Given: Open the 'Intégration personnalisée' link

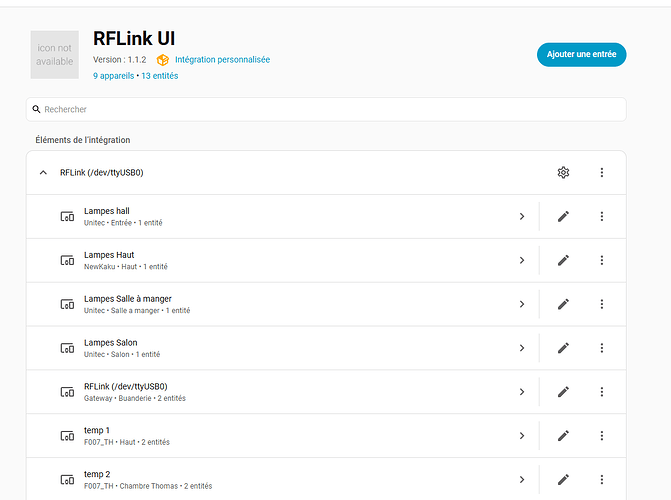Looking at the screenshot, I should [222, 60].
